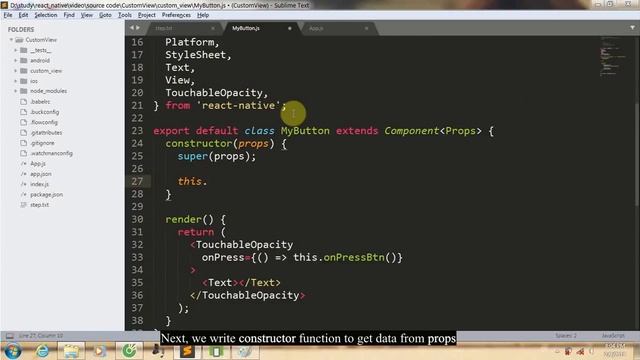Click the 'MyButton' class name in code
640x360 pixels.
tap(305, 131)
